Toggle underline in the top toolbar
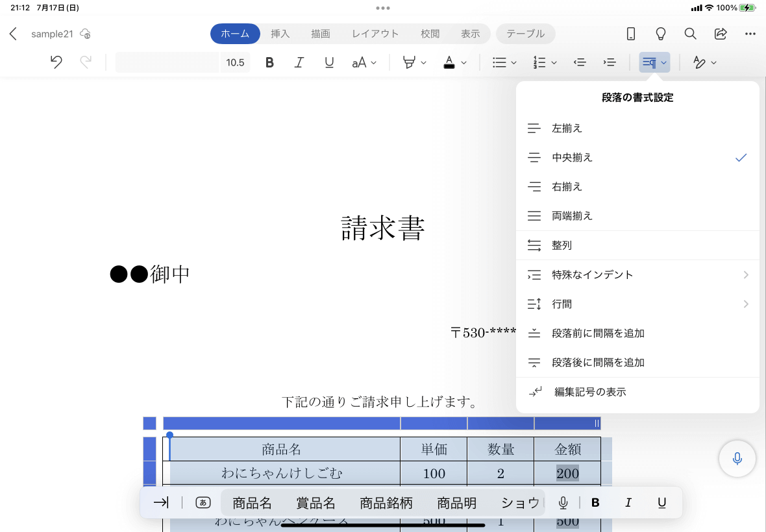766x532 pixels. tap(329, 62)
